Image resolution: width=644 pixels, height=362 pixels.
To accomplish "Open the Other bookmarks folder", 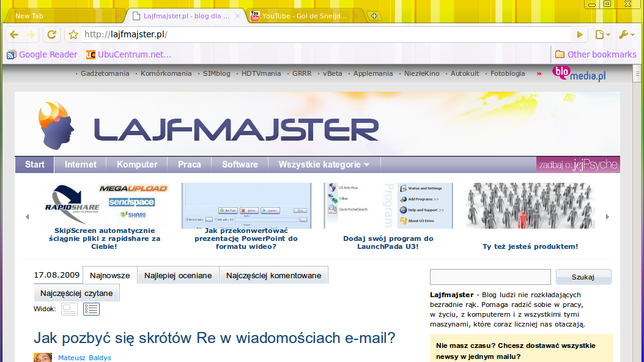I will click(595, 54).
